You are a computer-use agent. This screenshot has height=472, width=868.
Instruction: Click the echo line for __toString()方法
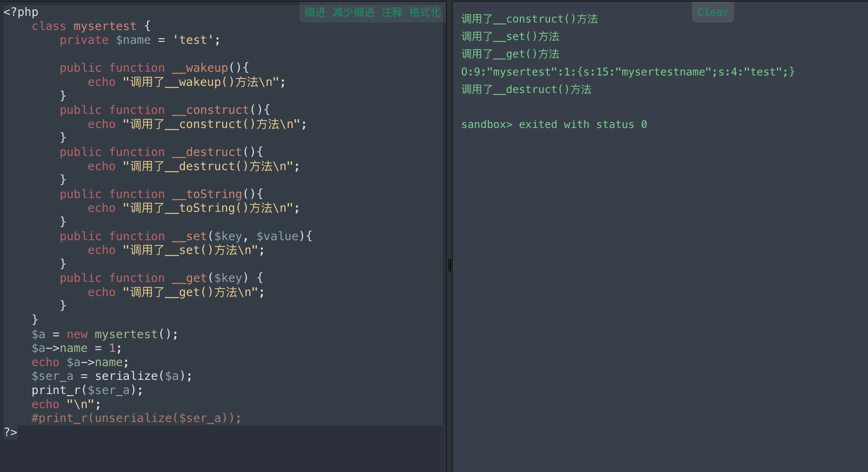pyautogui.click(x=194, y=208)
